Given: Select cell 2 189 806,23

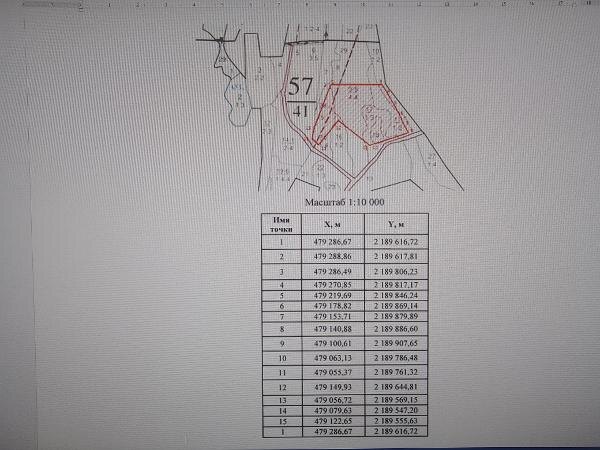Looking at the screenshot, I should click(396, 272).
